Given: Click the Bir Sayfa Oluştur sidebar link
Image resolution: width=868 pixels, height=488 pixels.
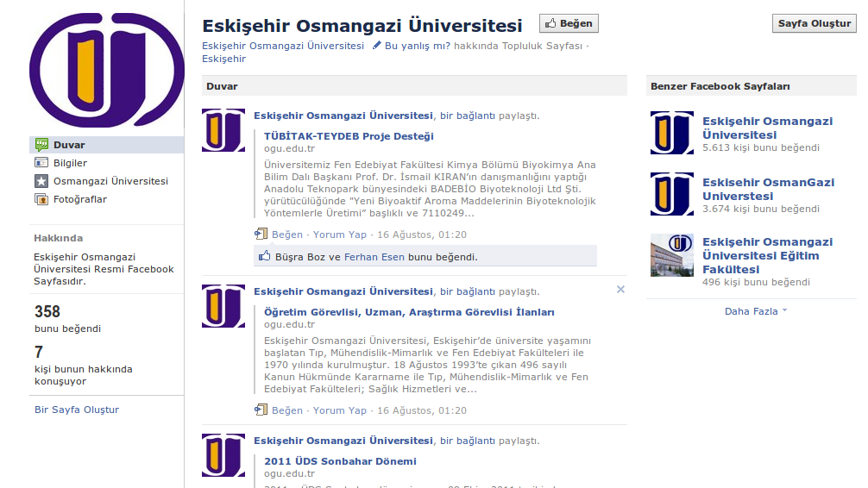Looking at the screenshot, I should 77,410.
